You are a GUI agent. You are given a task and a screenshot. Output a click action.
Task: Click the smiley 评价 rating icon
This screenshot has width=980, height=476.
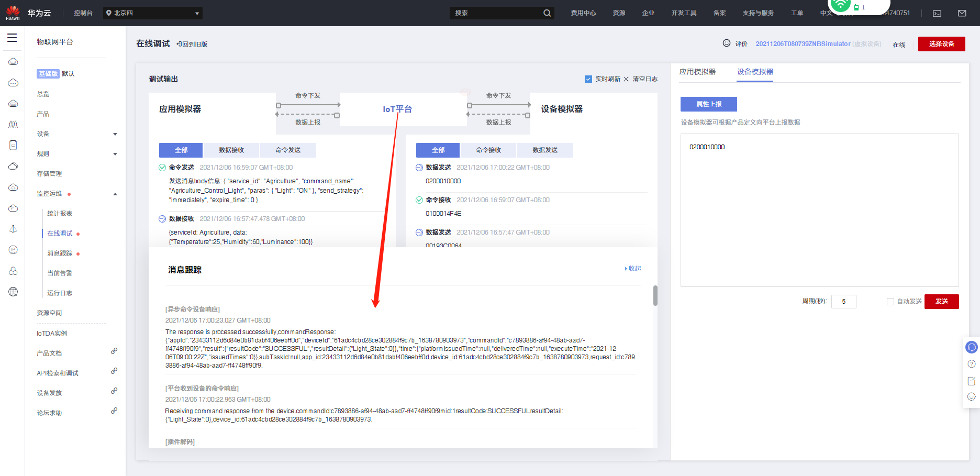[727, 43]
